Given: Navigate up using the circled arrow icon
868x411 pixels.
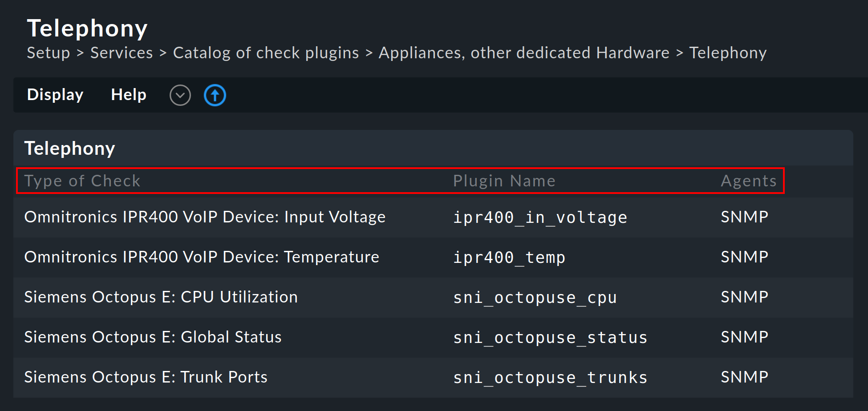Looking at the screenshot, I should (215, 95).
